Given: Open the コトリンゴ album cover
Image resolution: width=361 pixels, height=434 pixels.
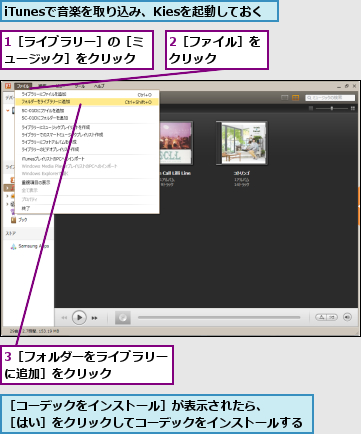Looking at the screenshot, I should (x=241, y=143).
